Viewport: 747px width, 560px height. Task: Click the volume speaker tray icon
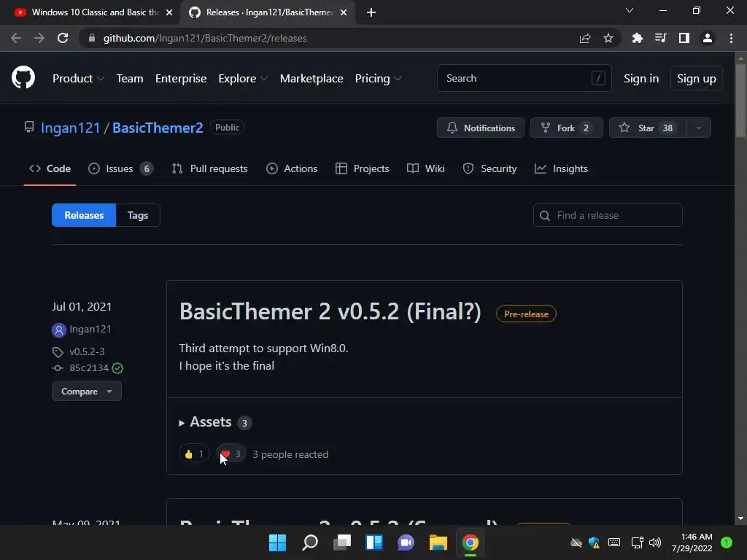click(x=655, y=542)
